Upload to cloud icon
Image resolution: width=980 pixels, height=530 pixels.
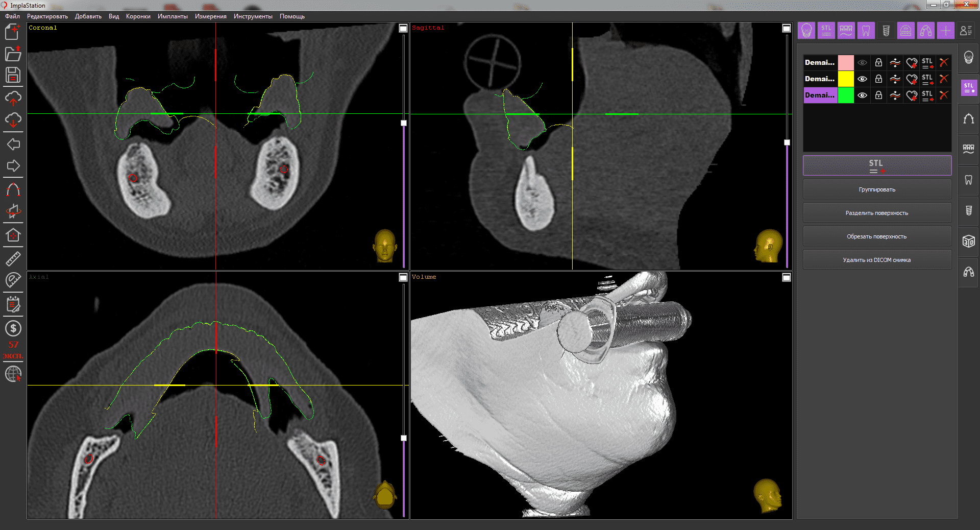(13, 98)
